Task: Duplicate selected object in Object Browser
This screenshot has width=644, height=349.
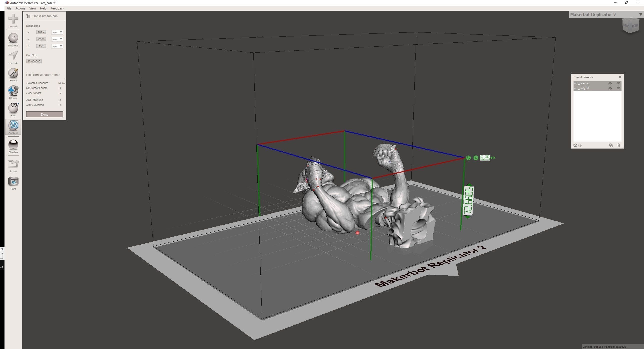Action: point(611,145)
